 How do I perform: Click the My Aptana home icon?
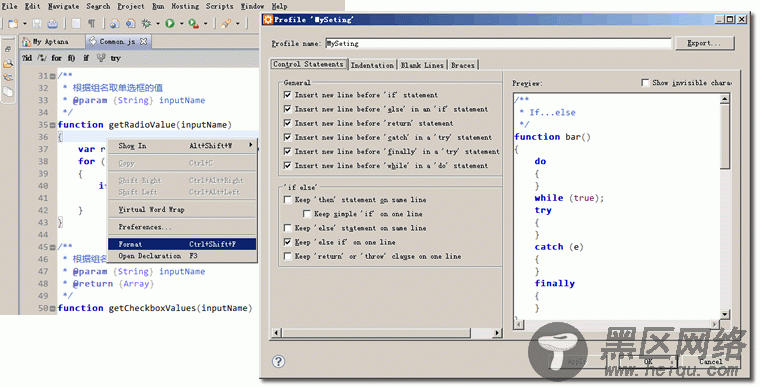point(26,42)
